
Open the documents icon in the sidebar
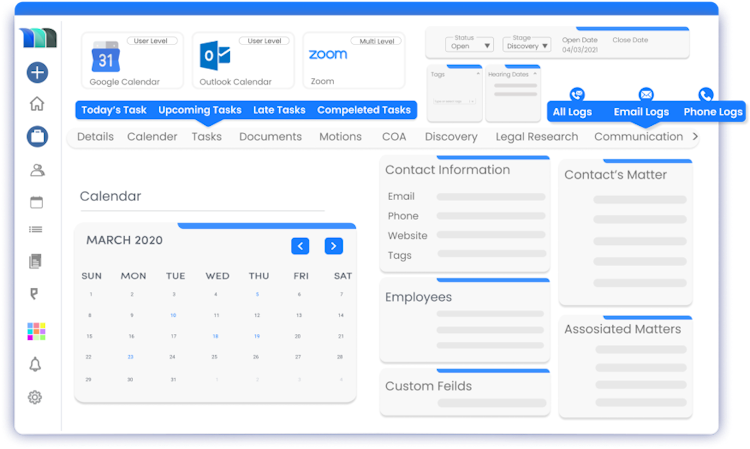(x=35, y=261)
